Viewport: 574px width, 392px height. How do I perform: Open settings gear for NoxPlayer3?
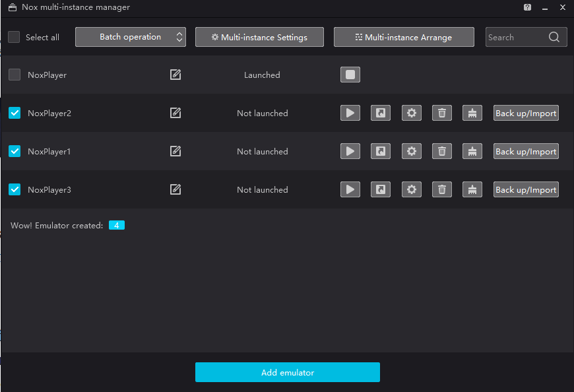point(412,189)
